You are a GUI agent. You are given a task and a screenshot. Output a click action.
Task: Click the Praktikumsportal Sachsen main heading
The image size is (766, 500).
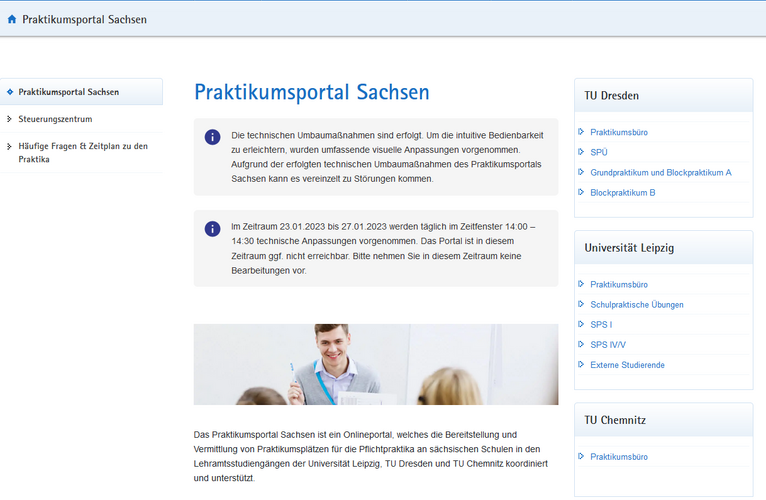[312, 92]
